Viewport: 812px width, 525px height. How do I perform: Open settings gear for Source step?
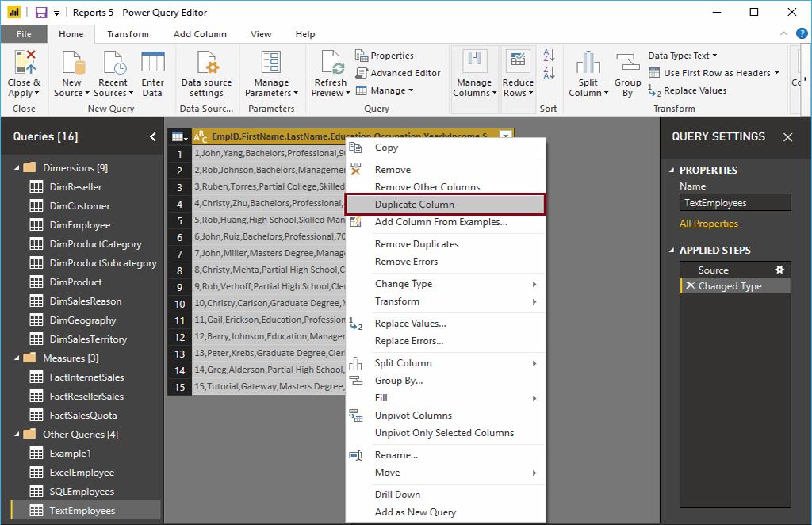[x=779, y=270]
